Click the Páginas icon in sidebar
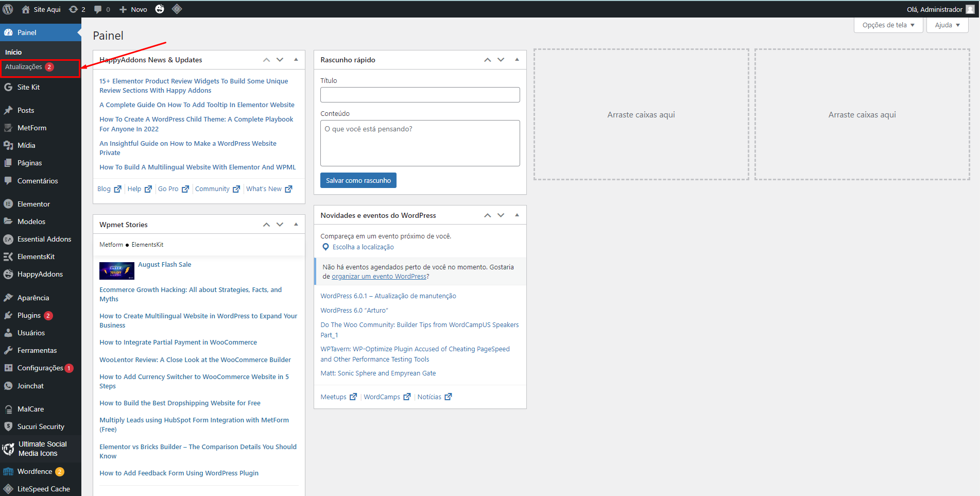This screenshot has width=980, height=496. pyautogui.click(x=8, y=163)
